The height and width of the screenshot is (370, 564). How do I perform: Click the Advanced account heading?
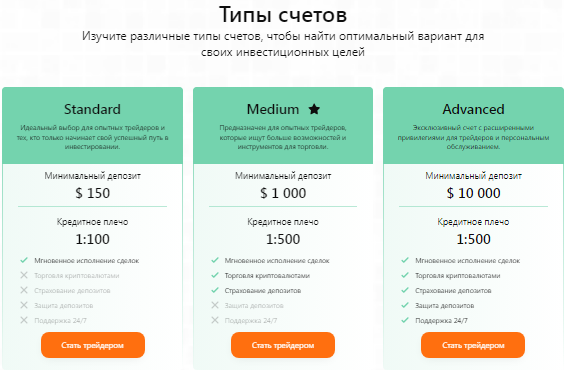click(x=473, y=109)
